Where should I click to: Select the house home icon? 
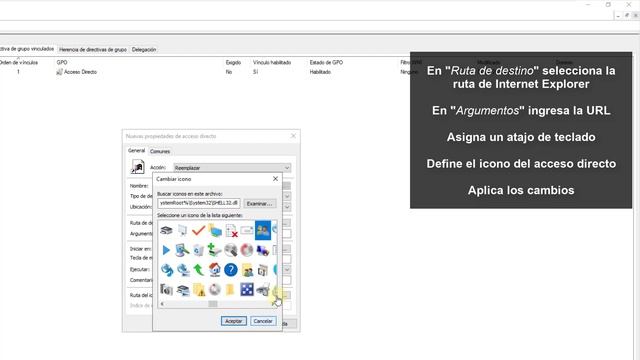point(214,270)
